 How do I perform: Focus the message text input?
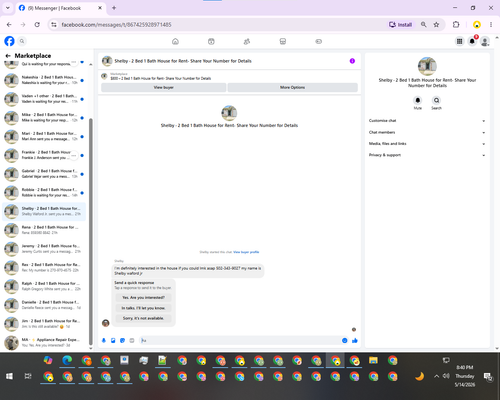(x=240, y=340)
